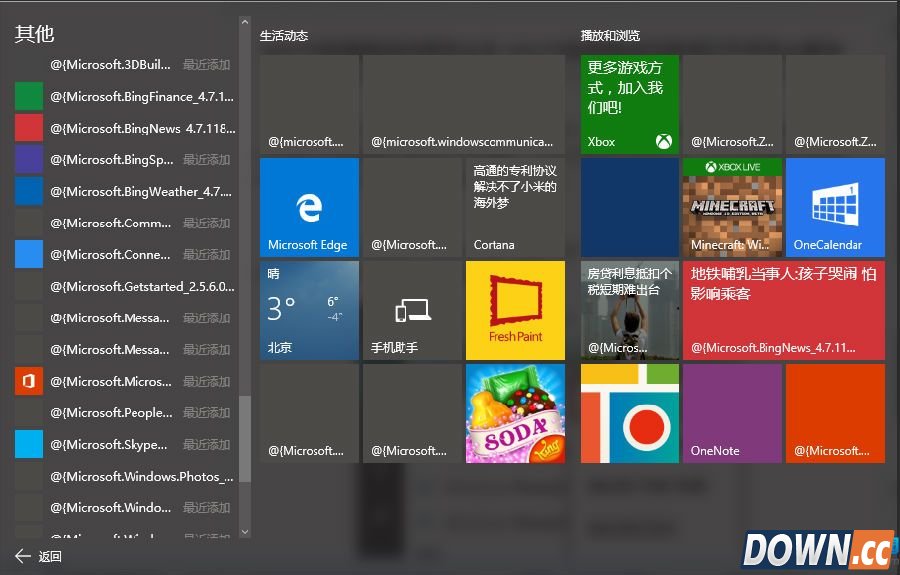900x575 pixels.
Task: Open the 北京 weather tile
Action: coord(309,310)
